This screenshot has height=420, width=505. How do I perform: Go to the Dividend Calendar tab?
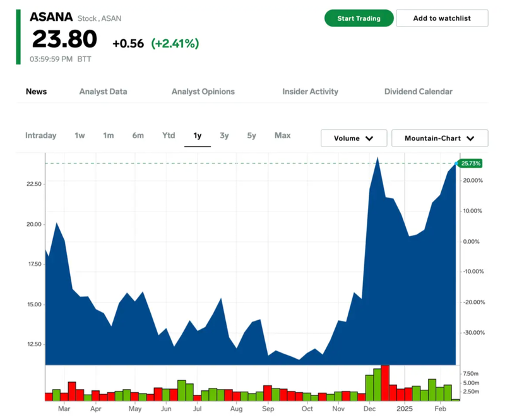(418, 92)
